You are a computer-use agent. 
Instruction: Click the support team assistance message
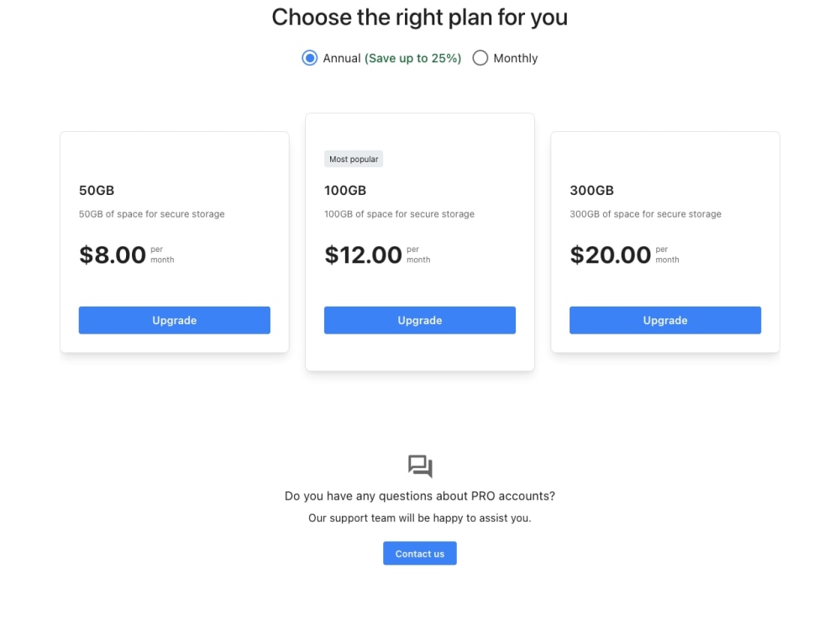point(419,517)
